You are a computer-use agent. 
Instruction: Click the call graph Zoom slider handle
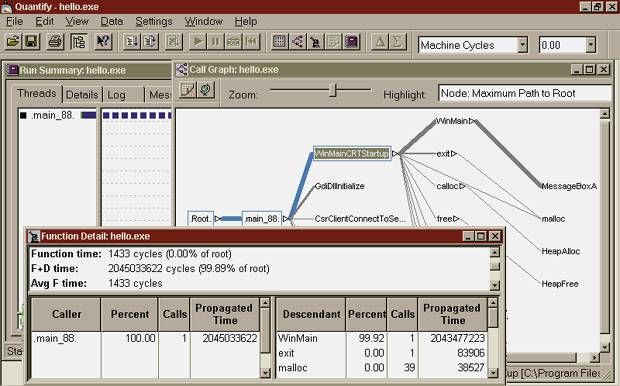tap(333, 91)
